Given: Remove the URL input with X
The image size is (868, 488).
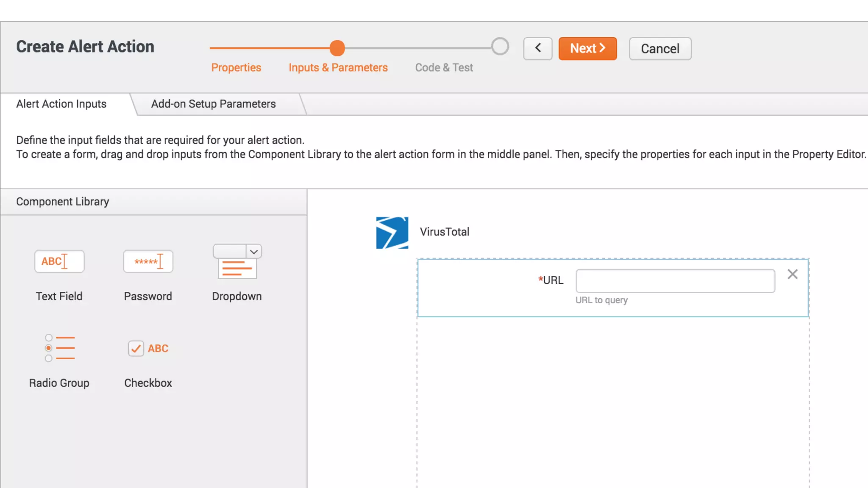Looking at the screenshot, I should point(793,274).
